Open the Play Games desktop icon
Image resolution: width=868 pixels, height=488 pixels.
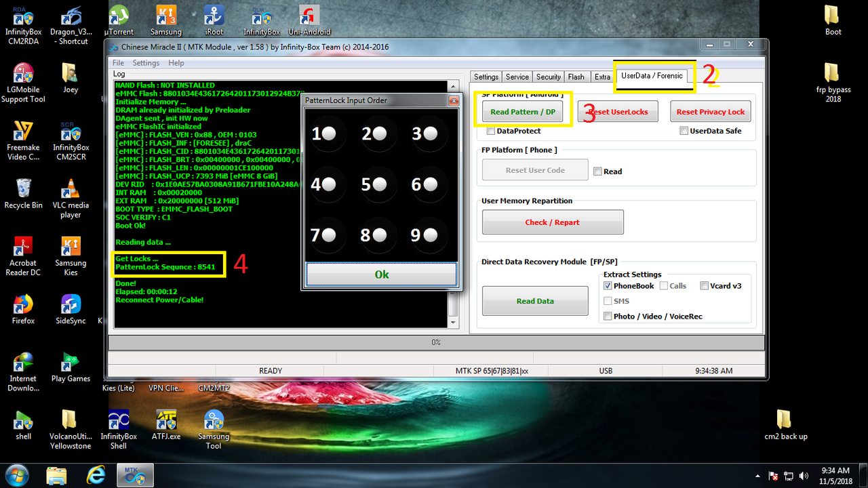(71, 367)
